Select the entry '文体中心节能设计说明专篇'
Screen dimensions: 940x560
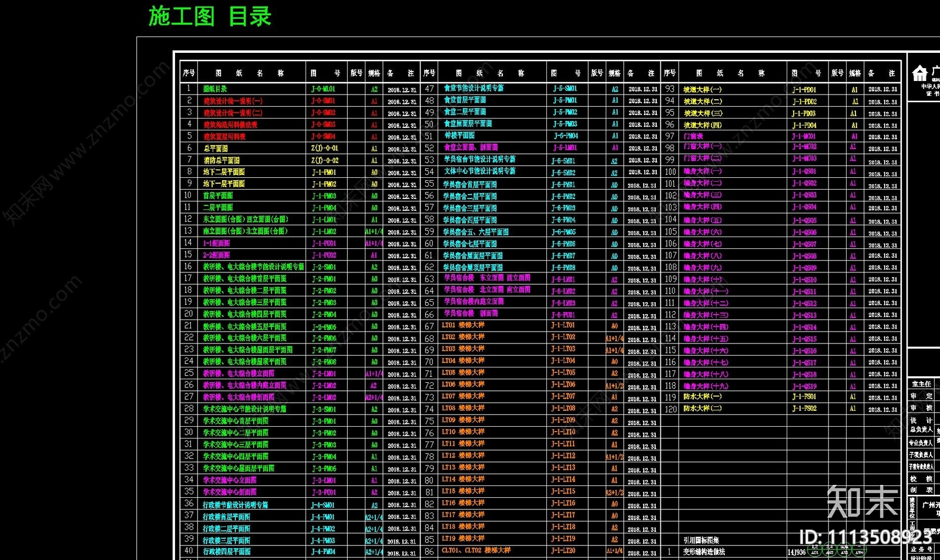(479, 171)
